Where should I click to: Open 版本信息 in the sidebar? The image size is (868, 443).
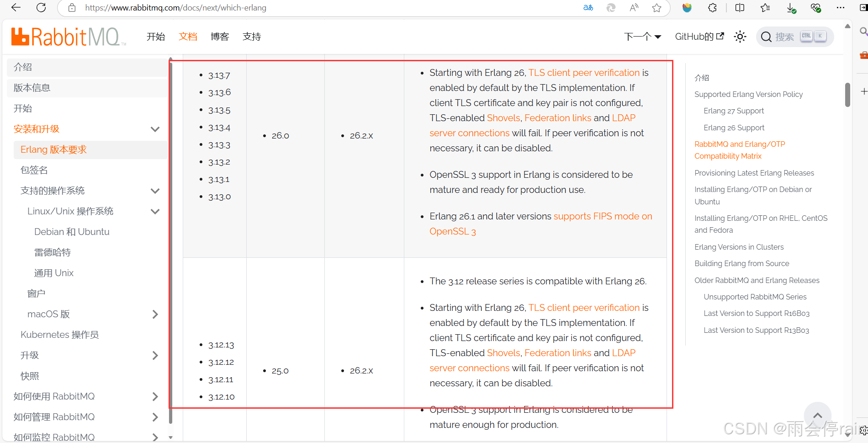87,88
